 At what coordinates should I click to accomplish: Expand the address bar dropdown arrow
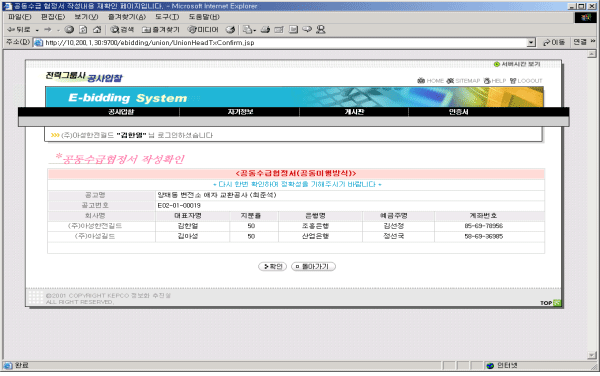pos(531,42)
